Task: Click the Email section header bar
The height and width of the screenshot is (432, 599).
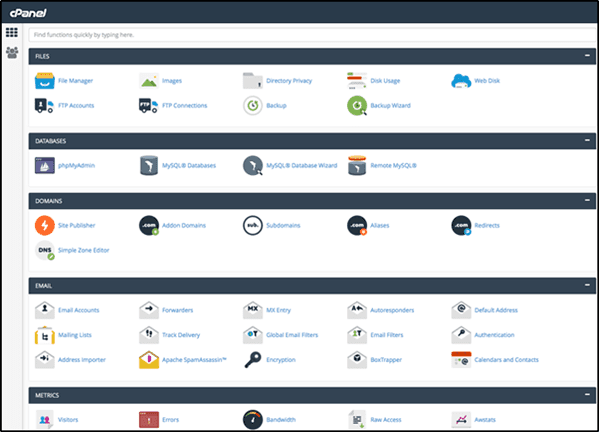Action: pos(312,286)
